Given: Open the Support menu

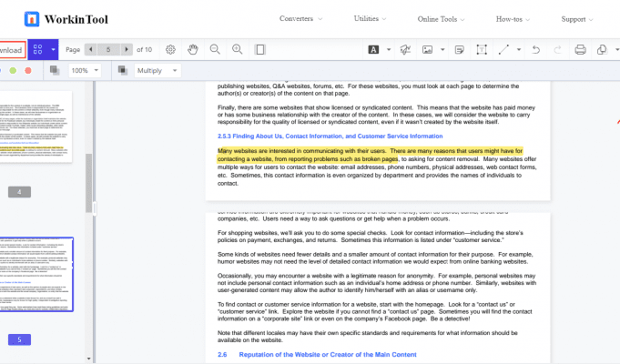Looking at the screenshot, I should click(x=577, y=19).
